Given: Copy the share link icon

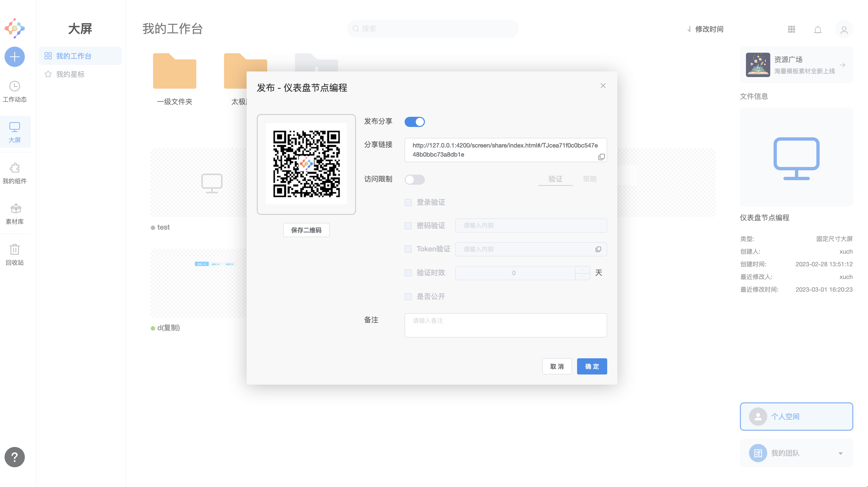Looking at the screenshot, I should click(x=601, y=157).
